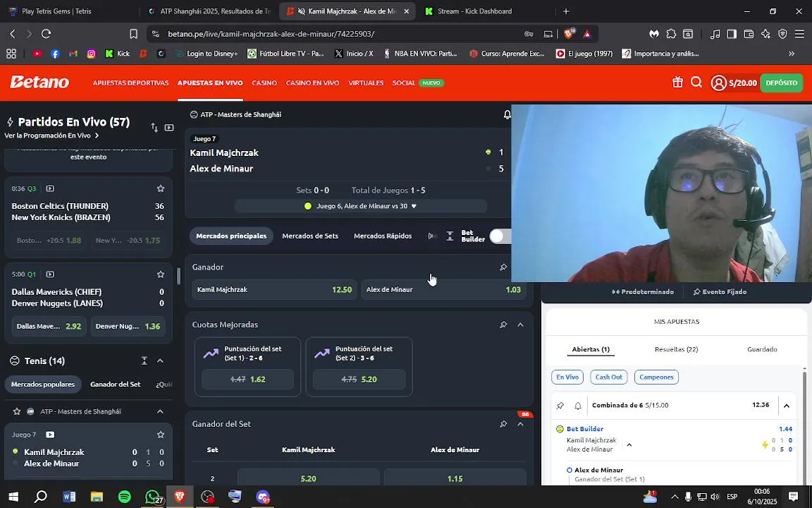Open Casino En Vivo menu item
This screenshot has width=812, height=508.
click(312, 83)
